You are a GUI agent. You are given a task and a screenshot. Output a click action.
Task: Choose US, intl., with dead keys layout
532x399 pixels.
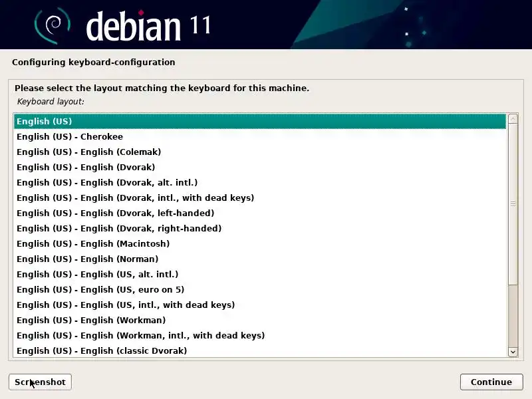[x=260, y=305]
